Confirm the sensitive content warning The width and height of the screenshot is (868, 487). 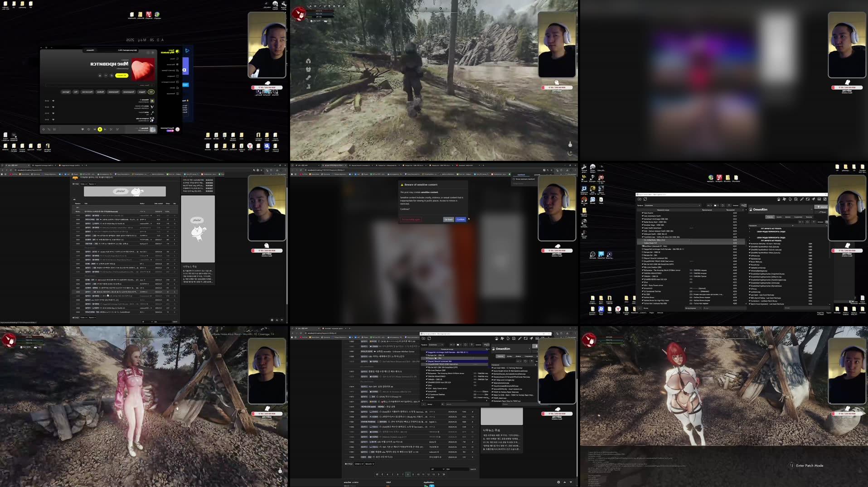(461, 219)
